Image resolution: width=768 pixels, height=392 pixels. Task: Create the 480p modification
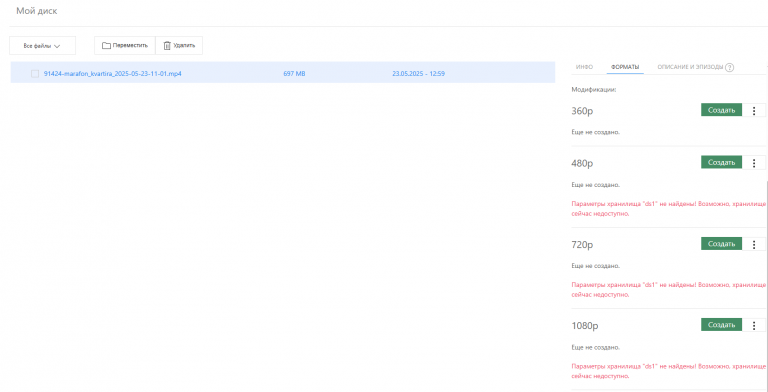[721, 162]
